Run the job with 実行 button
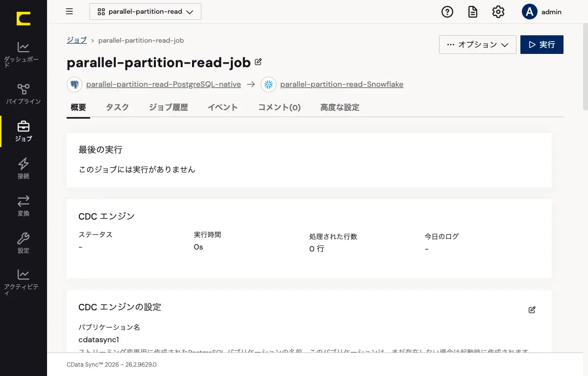Image resolution: width=588 pixels, height=376 pixels. click(542, 45)
